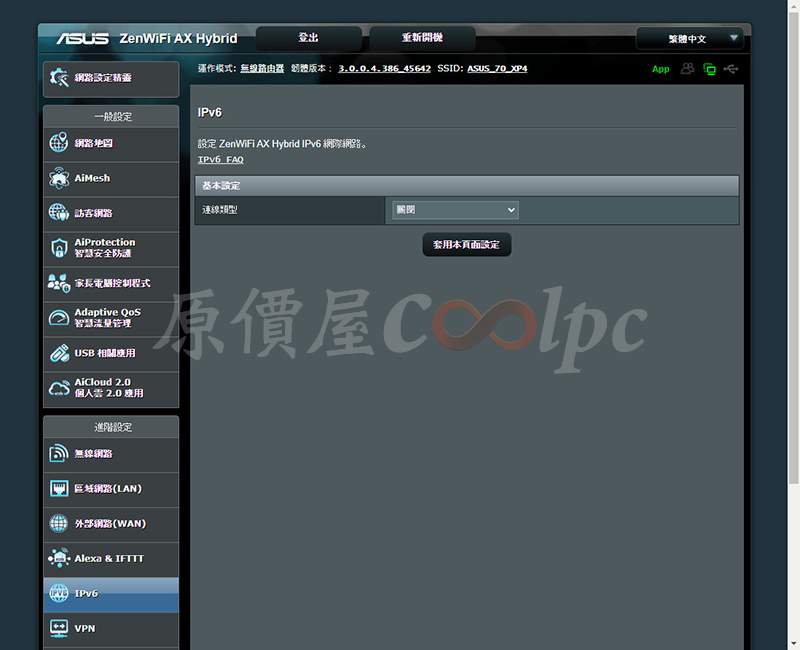
Task: Click the wireless router operation mode link
Action: [x=262, y=68]
